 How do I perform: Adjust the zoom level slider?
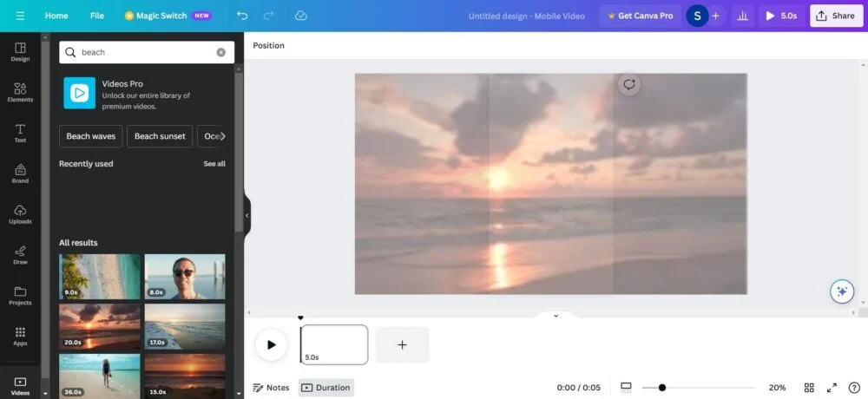coord(662,388)
